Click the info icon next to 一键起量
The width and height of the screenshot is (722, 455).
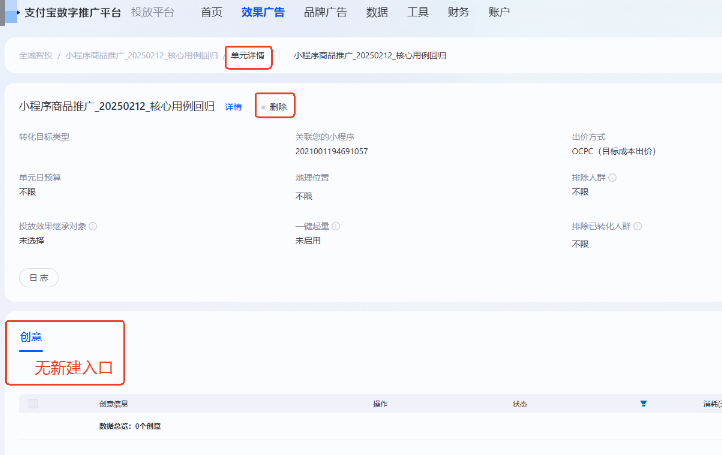[336, 226]
